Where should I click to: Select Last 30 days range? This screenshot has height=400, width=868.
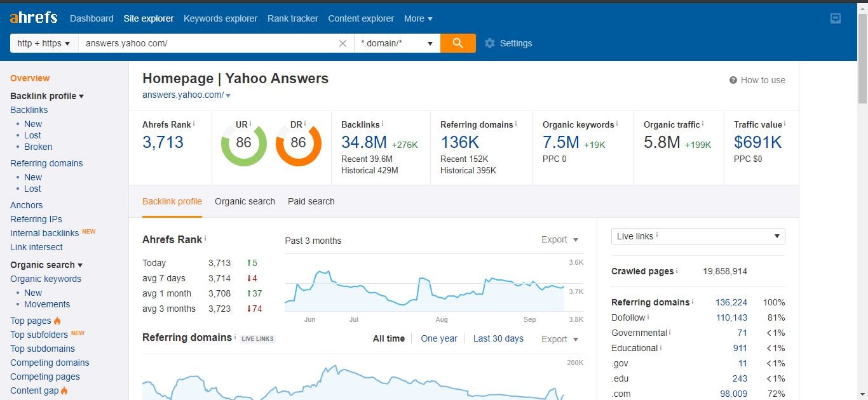point(498,338)
